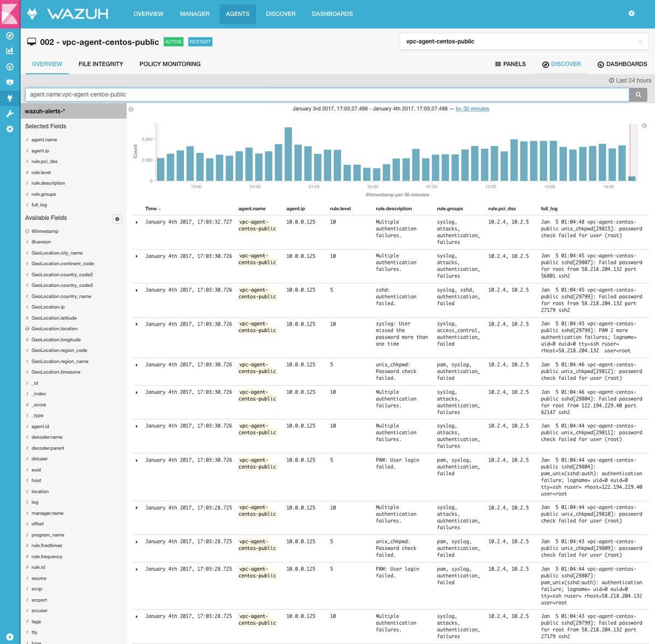Open Dev Tools via the wrench sidebar icon
The height and width of the screenshot is (644, 655).
9,114
